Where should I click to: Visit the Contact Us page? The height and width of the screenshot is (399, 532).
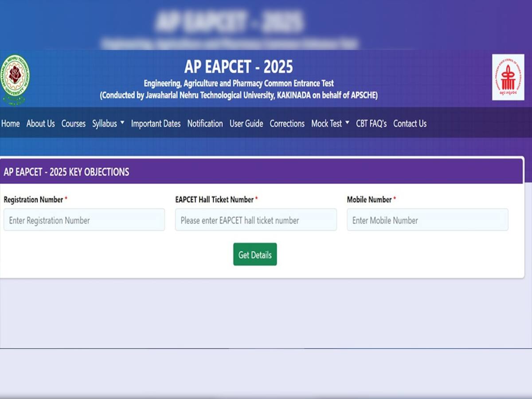[x=409, y=124]
